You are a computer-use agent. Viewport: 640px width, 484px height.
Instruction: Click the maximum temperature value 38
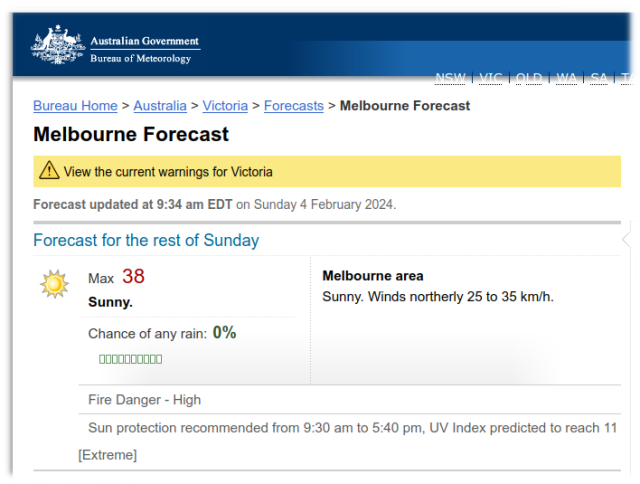click(x=133, y=277)
